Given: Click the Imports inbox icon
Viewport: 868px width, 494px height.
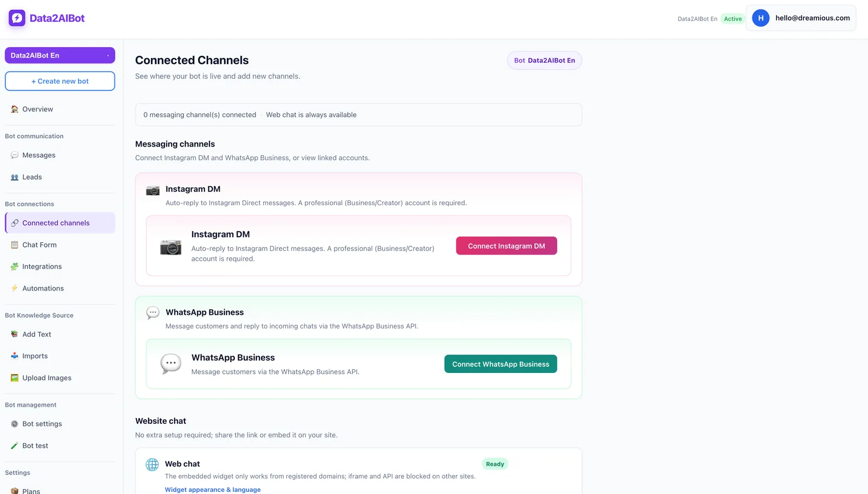Looking at the screenshot, I should (15, 356).
